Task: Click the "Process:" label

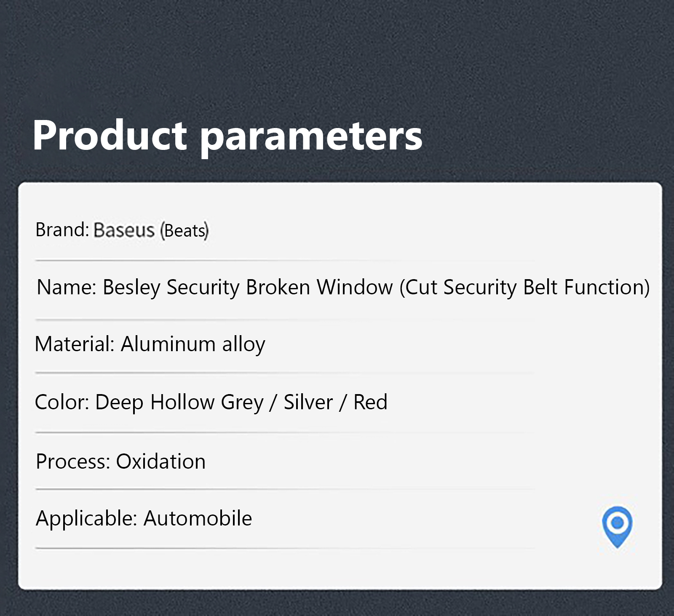Action: point(72,462)
